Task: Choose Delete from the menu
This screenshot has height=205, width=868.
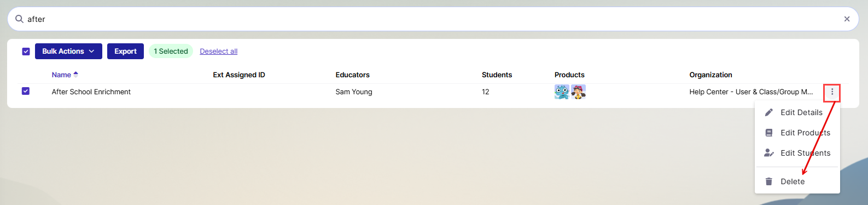Action: [x=797, y=181]
